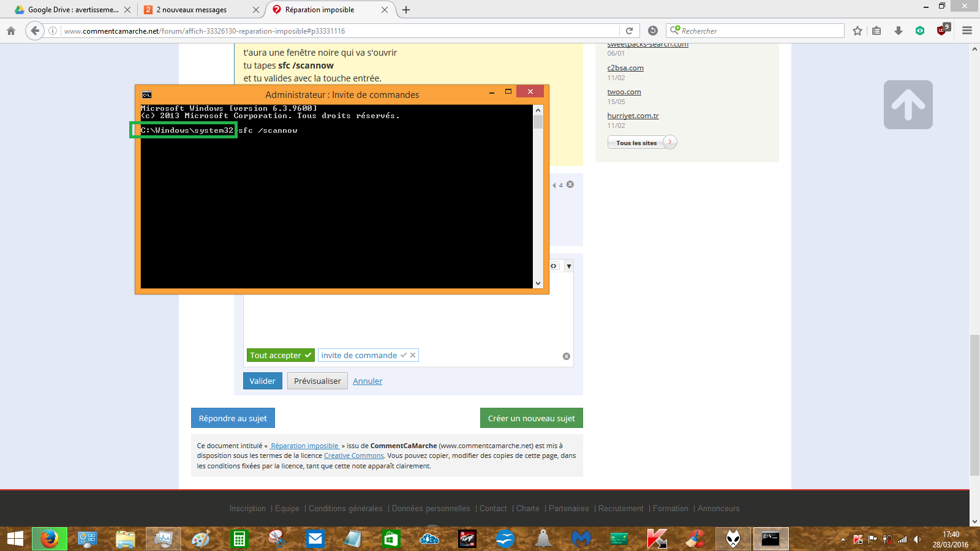Click the command prompt scrollbar down arrow
Image resolution: width=980 pixels, height=551 pixels.
pos(538,283)
